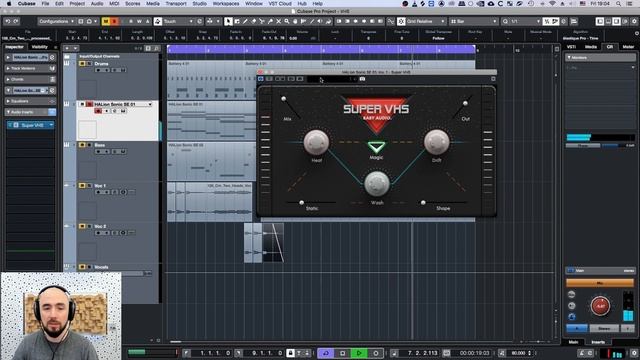This screenshot has height=360, width=640.
Task: Open the MIDI menu
Action: coord(114,4)
